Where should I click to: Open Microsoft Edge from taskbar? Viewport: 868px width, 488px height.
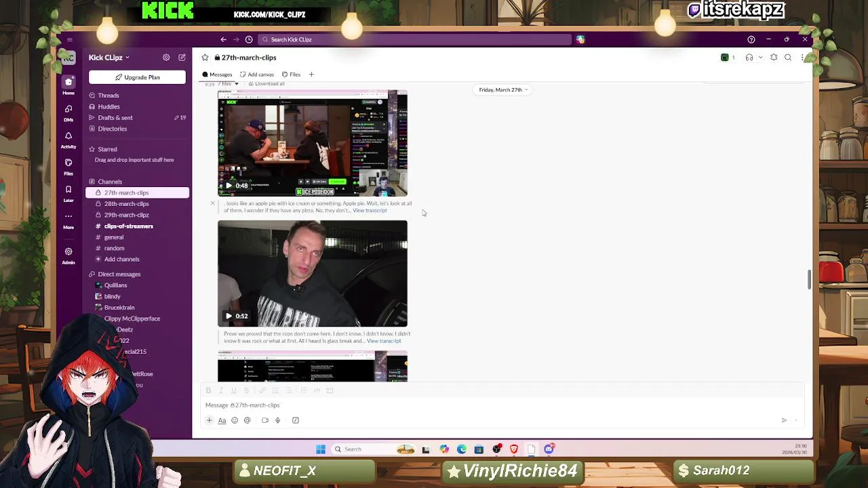coord(462,449)
